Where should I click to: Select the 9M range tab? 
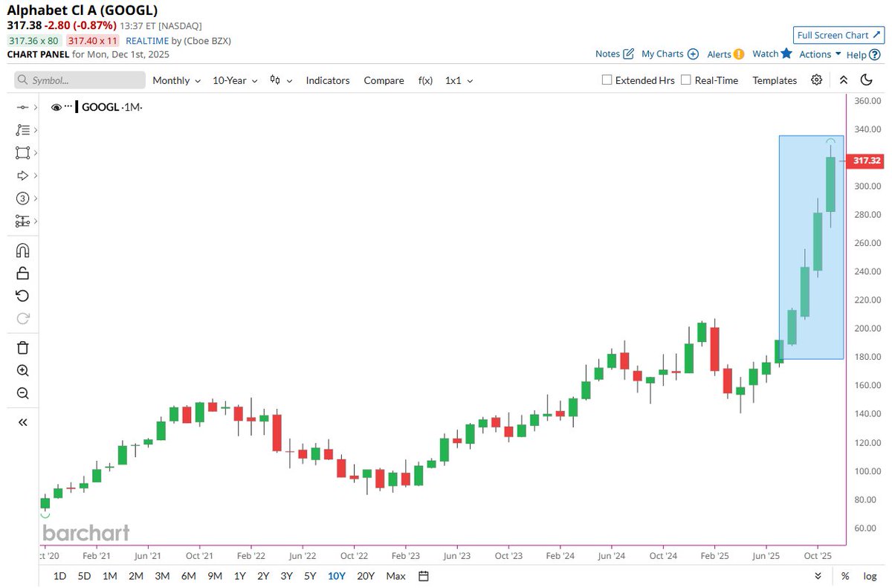(216, 576)
